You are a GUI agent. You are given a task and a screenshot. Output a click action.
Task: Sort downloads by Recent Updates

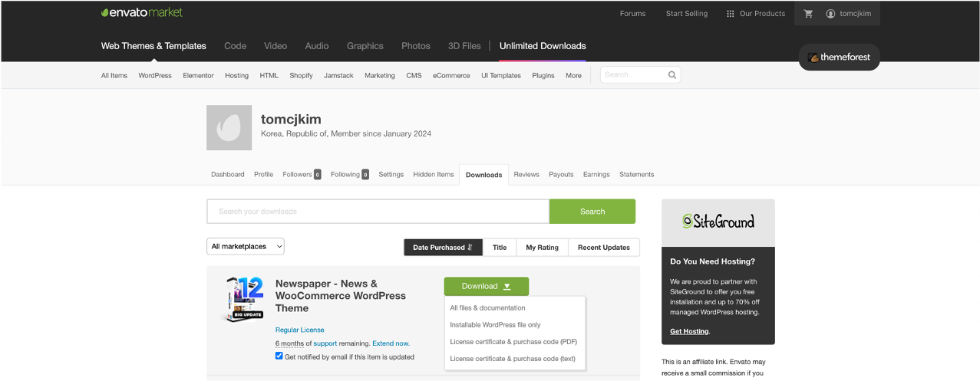pyautogui.click(x=604, y=247)
